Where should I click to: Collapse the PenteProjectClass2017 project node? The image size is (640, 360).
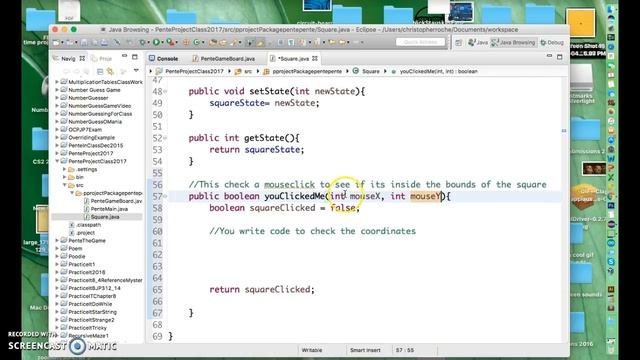57,161
